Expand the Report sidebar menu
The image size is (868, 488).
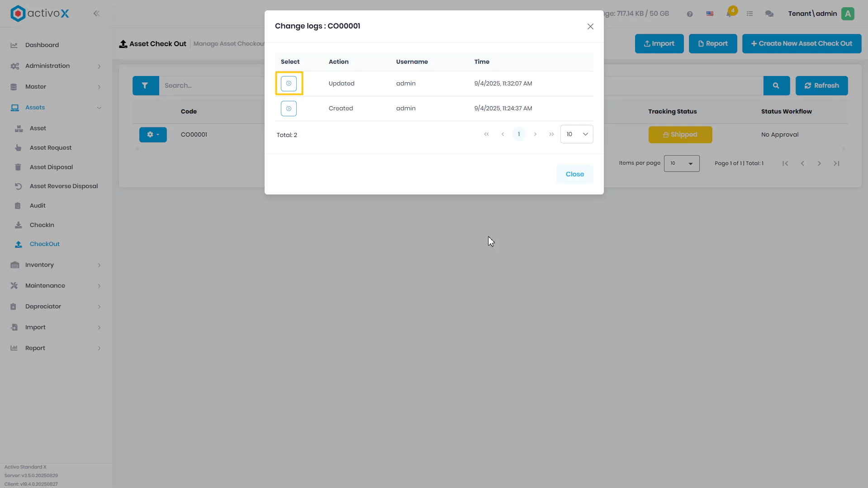point(55,348)
